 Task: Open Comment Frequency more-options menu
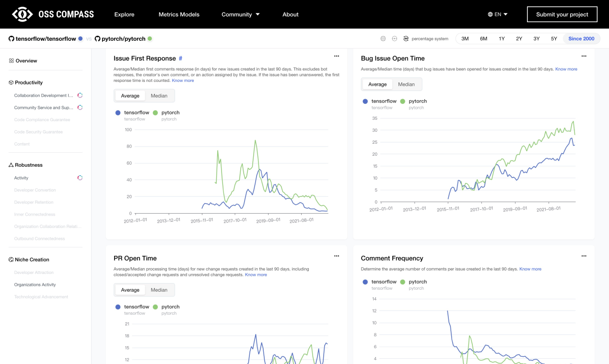point(584,256)
